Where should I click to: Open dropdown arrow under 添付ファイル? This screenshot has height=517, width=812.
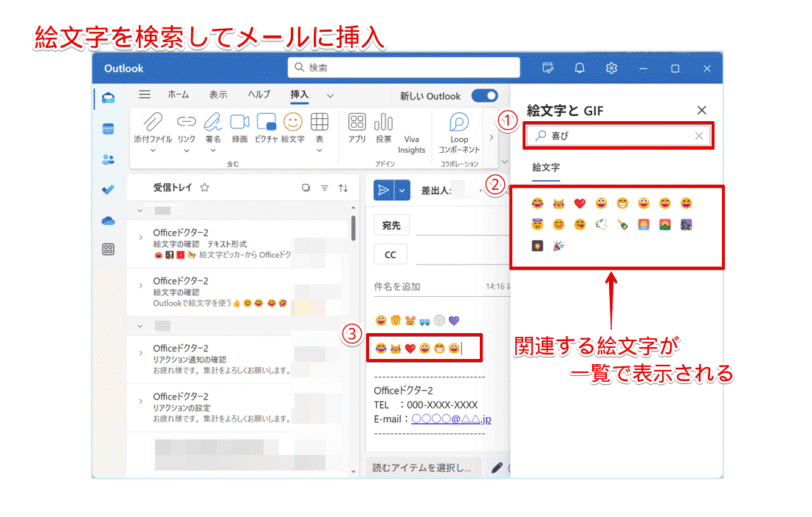pos(153,151)
